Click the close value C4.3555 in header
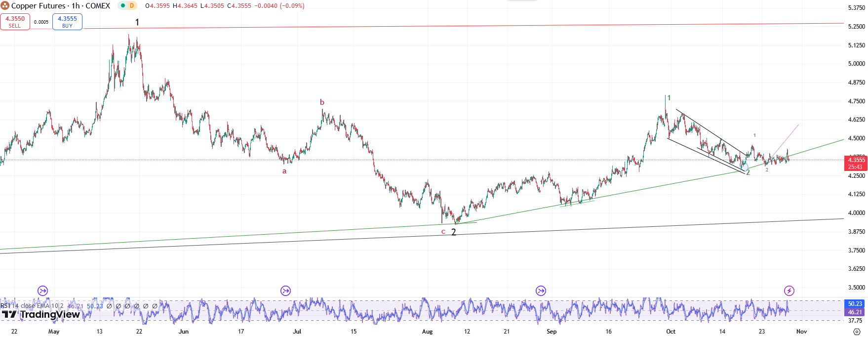The height and width of the screenshot is (337, 868). click(239, 6)
